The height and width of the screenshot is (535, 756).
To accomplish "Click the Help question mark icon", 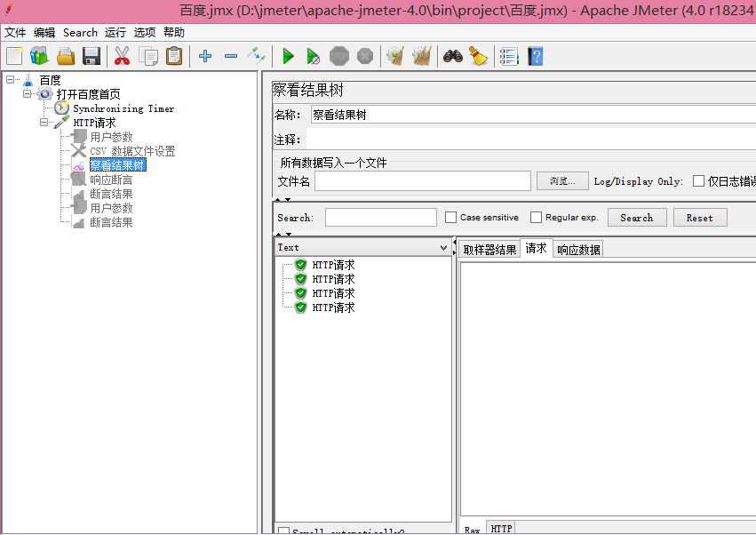I will click(x=535, y=57).
